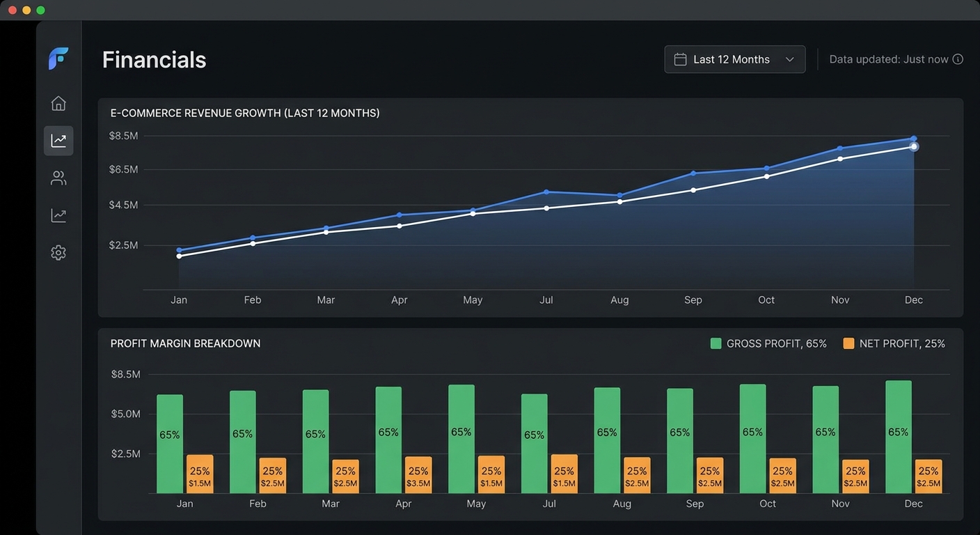Click the green Dec gross profit bar

point(899,437)
